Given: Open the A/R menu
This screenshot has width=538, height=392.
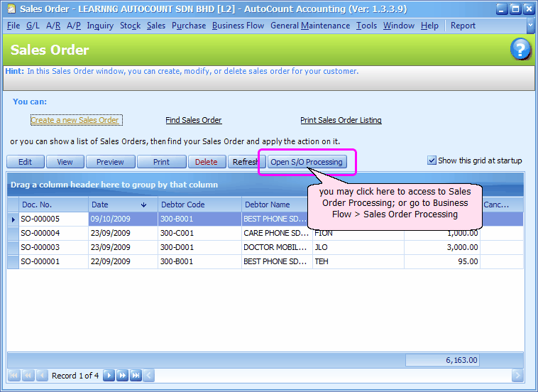Looking at the screenshot, I should coord(53,26).
